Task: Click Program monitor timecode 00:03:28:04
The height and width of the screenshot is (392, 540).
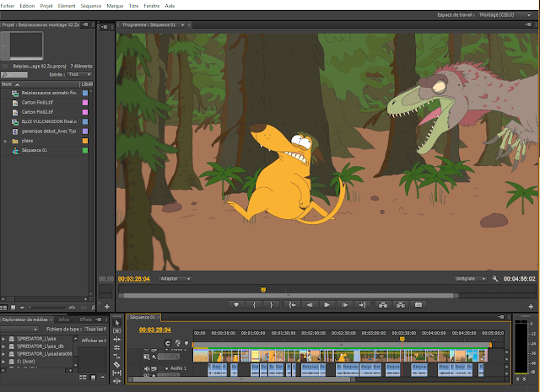Action: pos(134,279)
